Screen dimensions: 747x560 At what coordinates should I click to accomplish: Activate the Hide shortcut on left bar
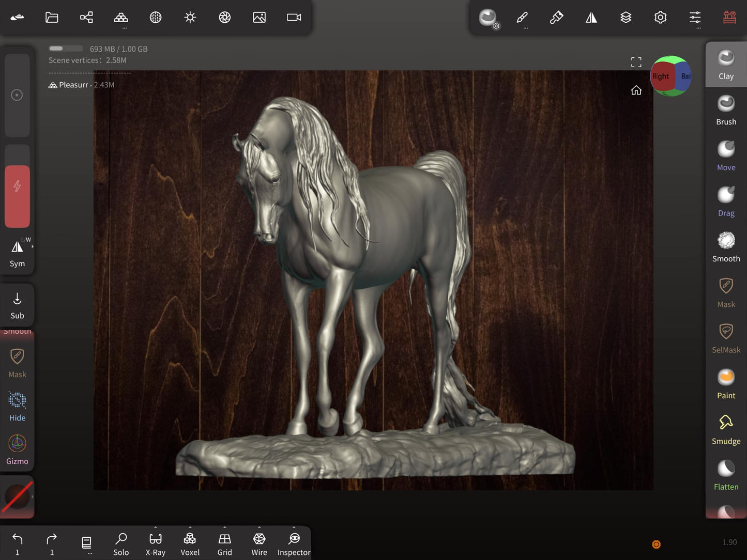coord(17,407)
